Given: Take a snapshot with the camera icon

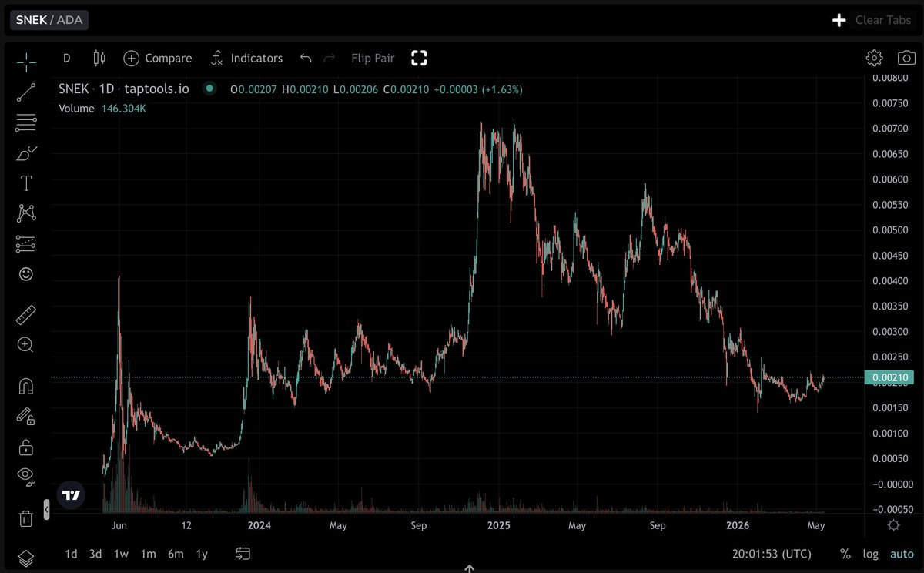Looking at the screenshot, I should [906, 58].
